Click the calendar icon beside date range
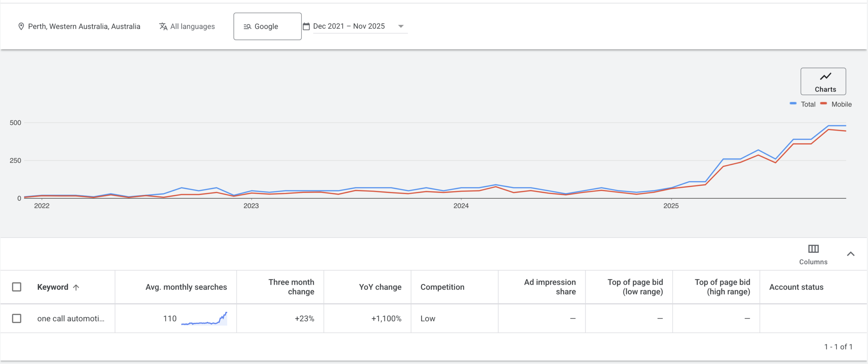868x364 pixels. click(x=306, y=26)
